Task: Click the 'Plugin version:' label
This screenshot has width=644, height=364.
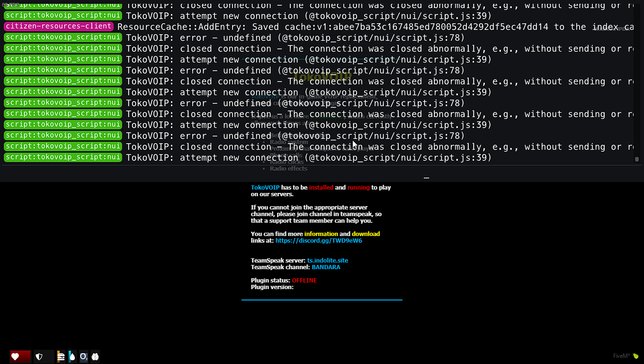Action: tap(272, 287)
